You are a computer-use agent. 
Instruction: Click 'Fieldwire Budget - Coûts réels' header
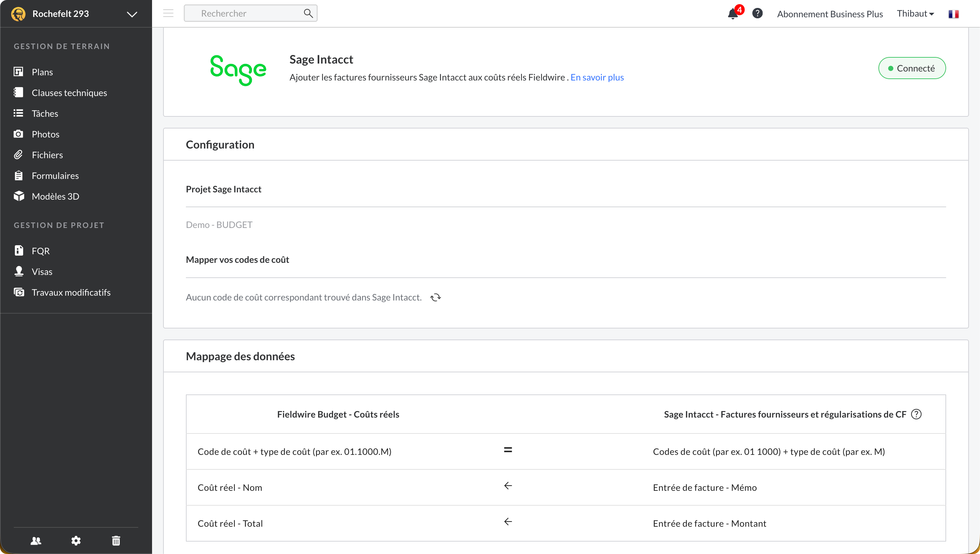pos(338,414)
